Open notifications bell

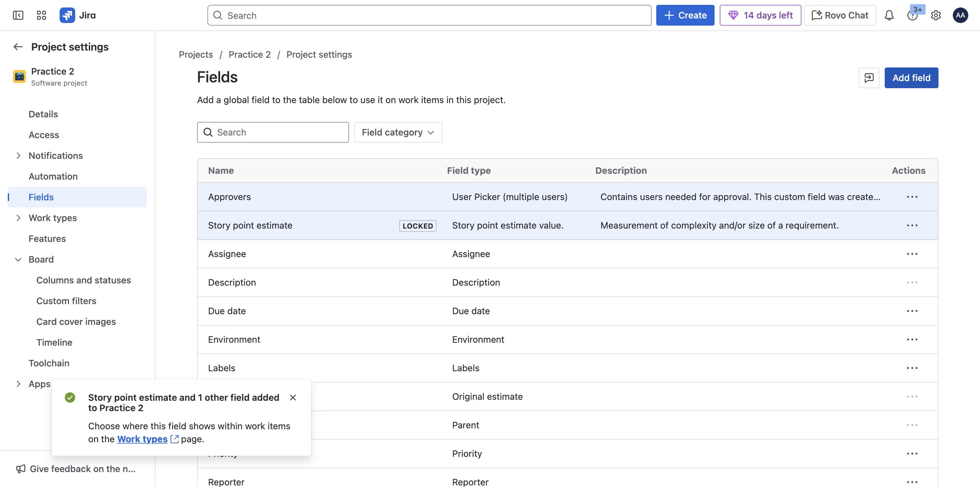coord(889,15)
